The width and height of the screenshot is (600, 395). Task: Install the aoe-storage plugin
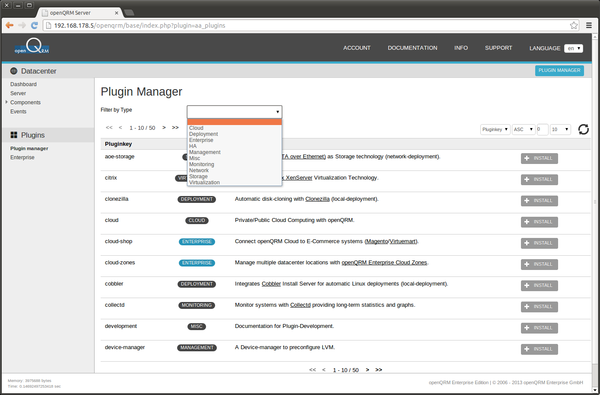pyautogui.click(x=539, y=158)
